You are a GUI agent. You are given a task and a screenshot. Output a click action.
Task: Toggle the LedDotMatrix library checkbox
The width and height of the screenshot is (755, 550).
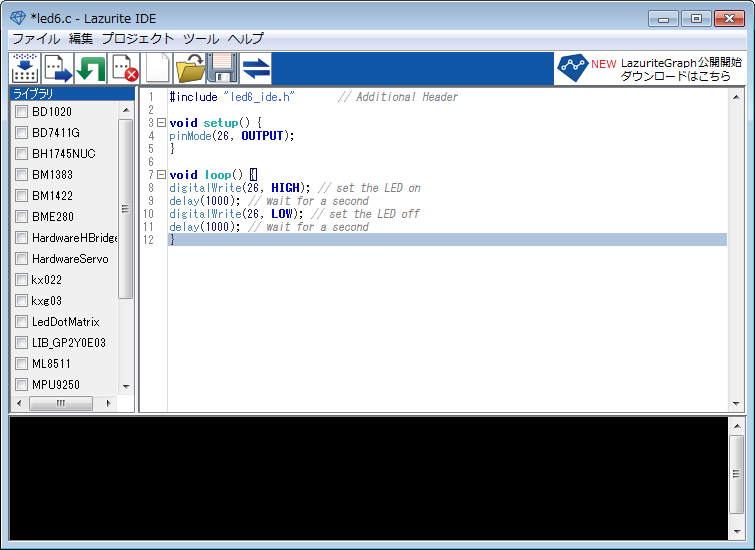[x=21, y=322]
